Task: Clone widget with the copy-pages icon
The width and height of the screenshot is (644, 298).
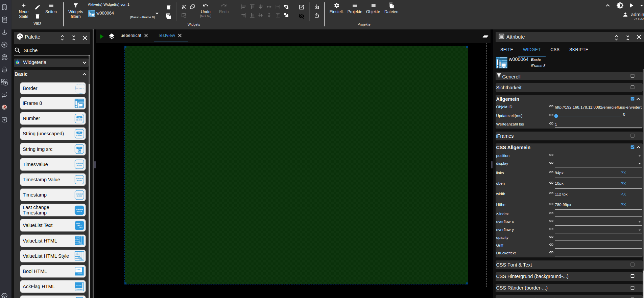Action: pyautogui.click(x=169, y=16)
